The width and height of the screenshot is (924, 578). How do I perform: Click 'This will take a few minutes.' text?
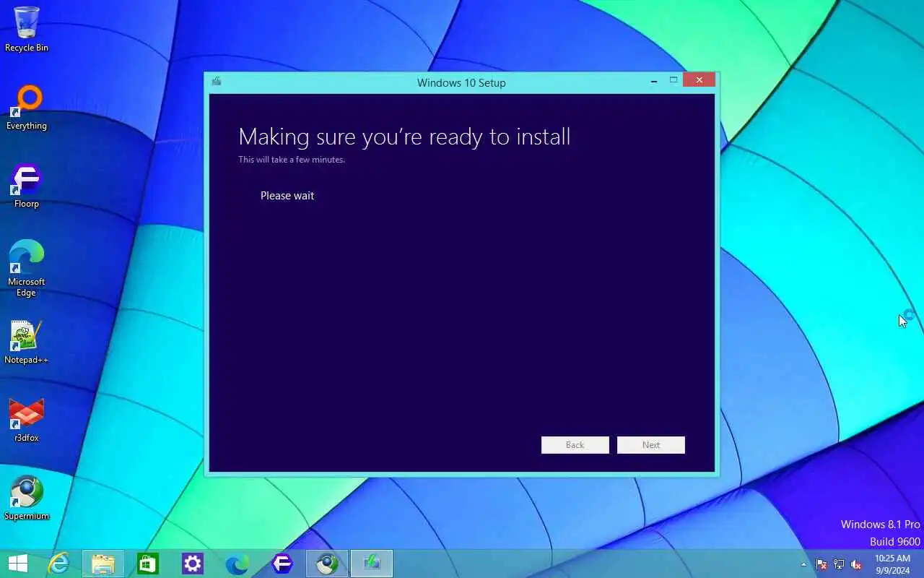point(292,160)
